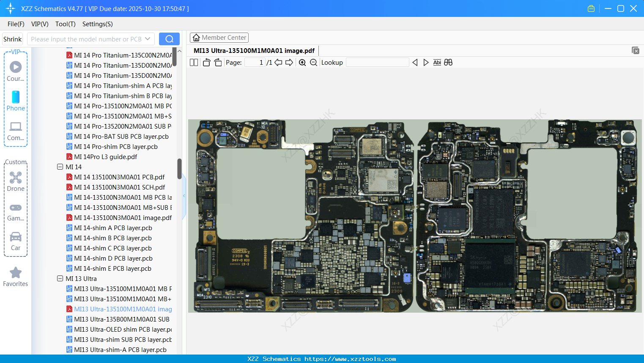Zoom in on the PCB image

[x=302, y=62]
